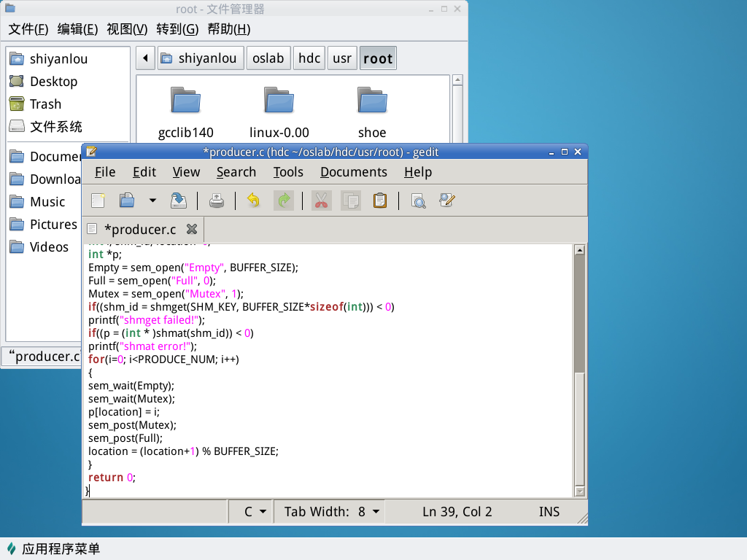The width and height of the screenshot is (747, 560).
Task: Close the producer.c tab
Action: [192, 229]
